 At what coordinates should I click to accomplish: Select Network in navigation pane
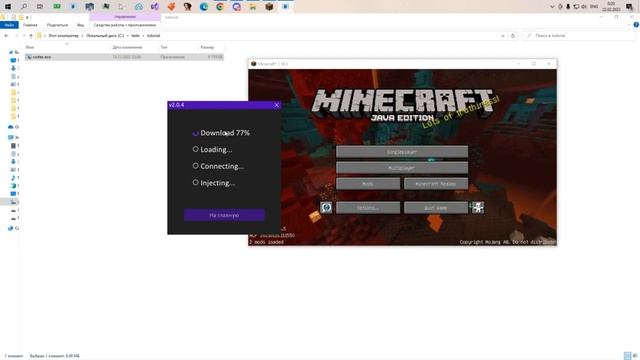[11, 229]
